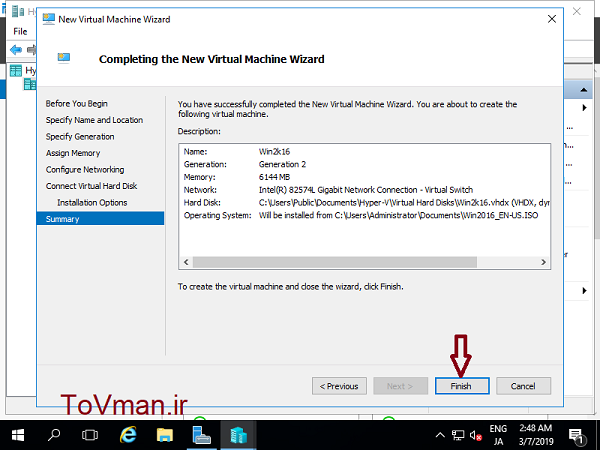The image size is (600, 450).
Task: Open the Action Center notifications icon
Action: pyautogui.click(x=576, y=435)
